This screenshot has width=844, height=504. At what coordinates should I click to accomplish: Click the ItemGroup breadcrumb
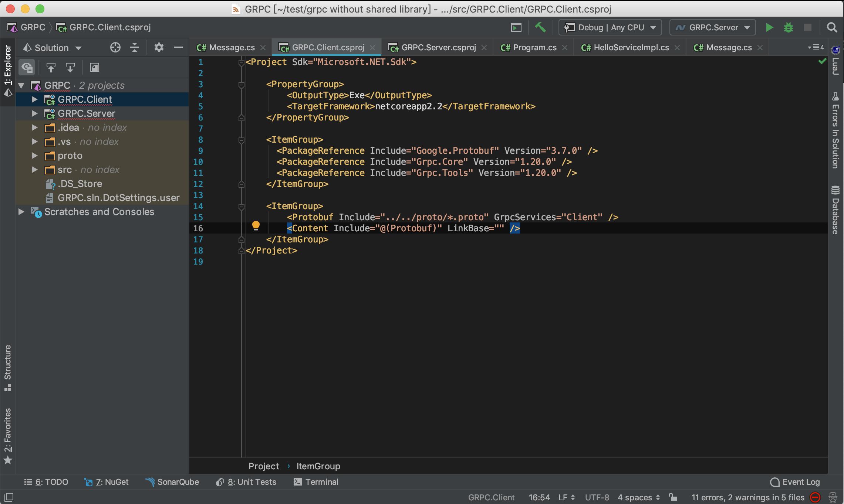318,466
